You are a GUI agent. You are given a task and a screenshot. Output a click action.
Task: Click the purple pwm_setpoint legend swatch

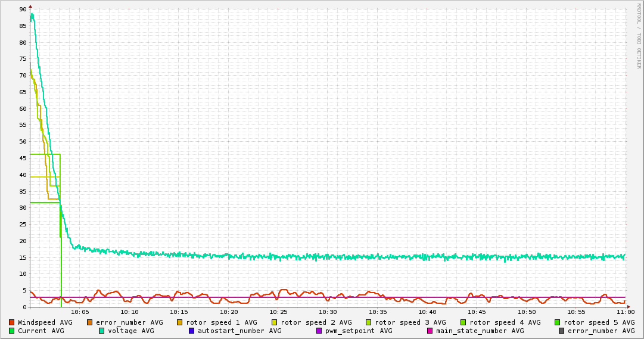click(319, 331)
